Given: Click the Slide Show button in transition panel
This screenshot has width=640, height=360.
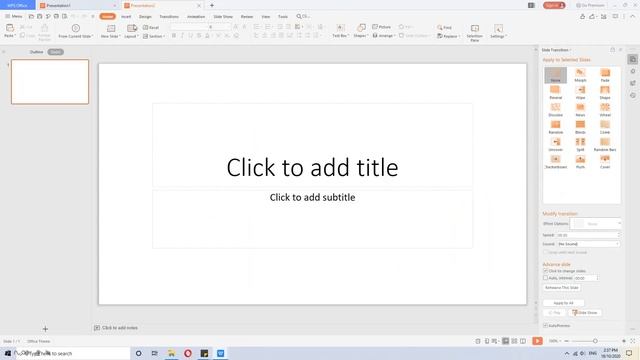Looking at the screenshot, I should point(586,313).
